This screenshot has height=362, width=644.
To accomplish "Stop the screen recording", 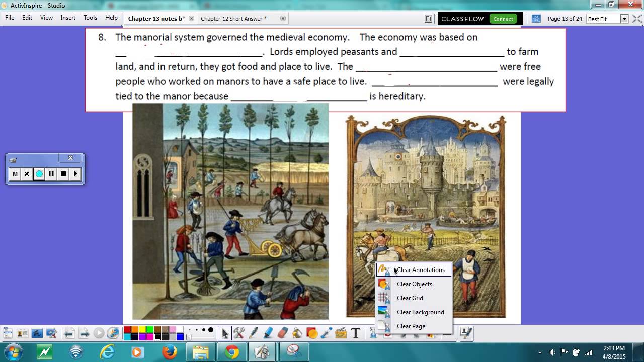I will point(63,174).
